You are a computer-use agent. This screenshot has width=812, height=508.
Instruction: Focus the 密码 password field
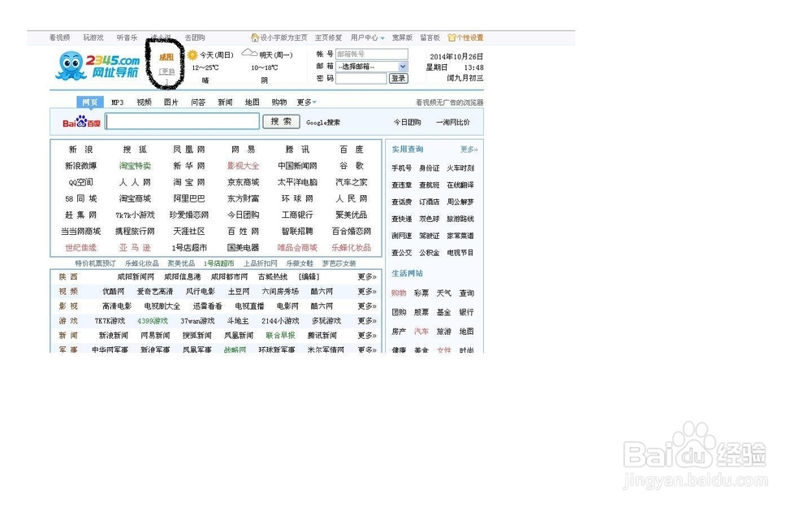[361, 78]
